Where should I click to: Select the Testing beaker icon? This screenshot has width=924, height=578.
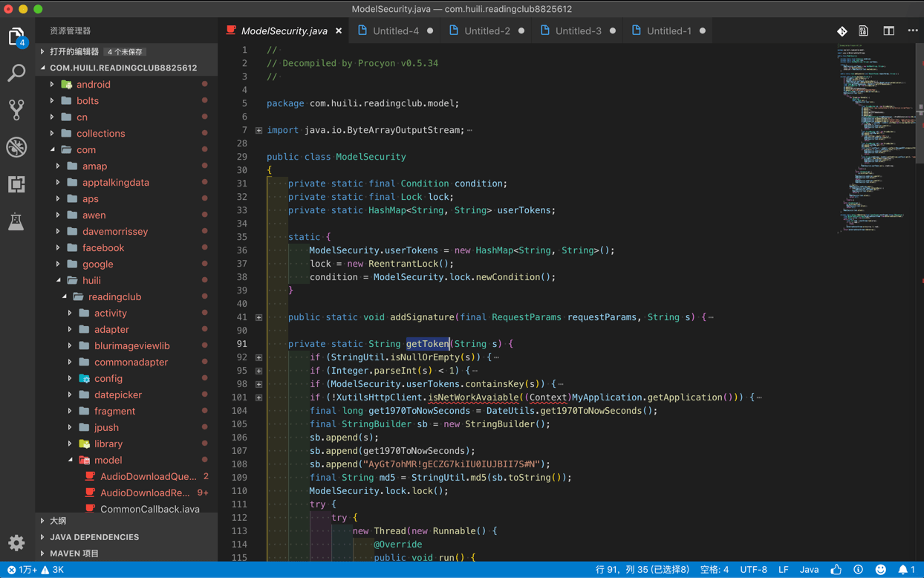[16, 222]
